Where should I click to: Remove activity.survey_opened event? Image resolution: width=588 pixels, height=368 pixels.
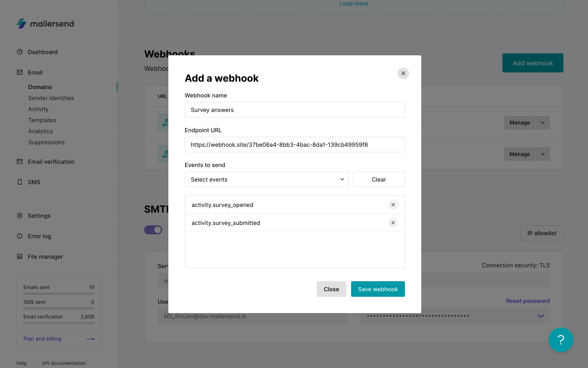(x=393, y=205)
